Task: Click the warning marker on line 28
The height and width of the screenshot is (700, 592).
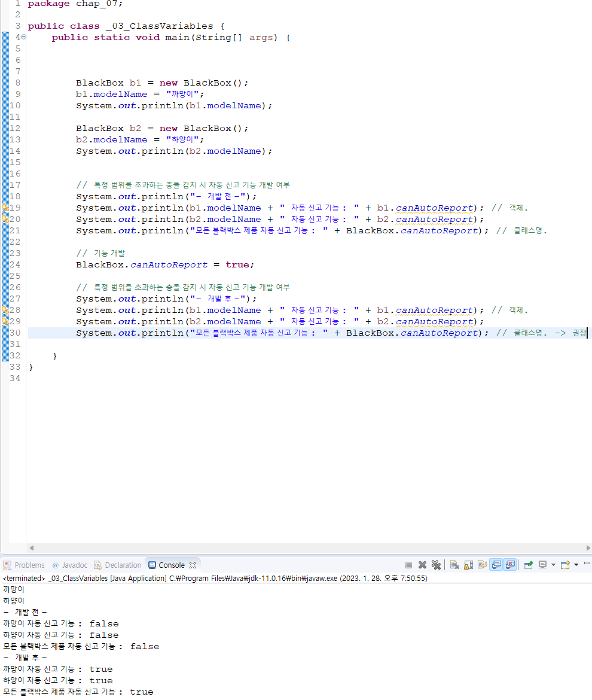Action: pos(5,310)
